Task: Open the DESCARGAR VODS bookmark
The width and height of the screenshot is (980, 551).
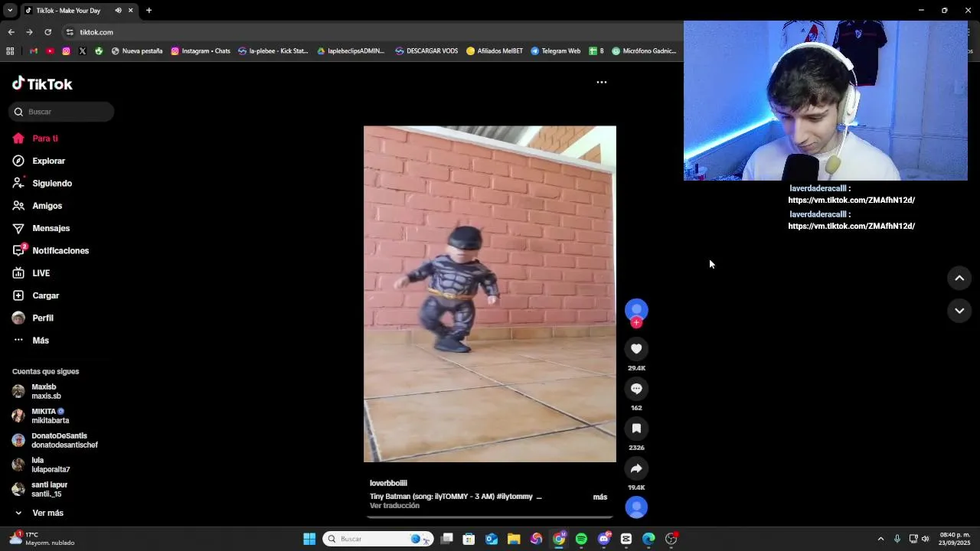Action: (426, 51)
